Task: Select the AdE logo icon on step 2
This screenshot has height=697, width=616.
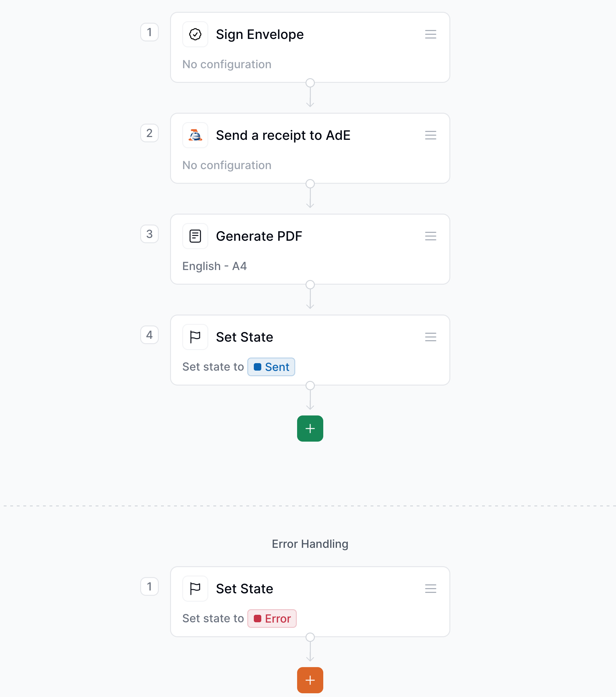Action: click(x=195, y=135)
